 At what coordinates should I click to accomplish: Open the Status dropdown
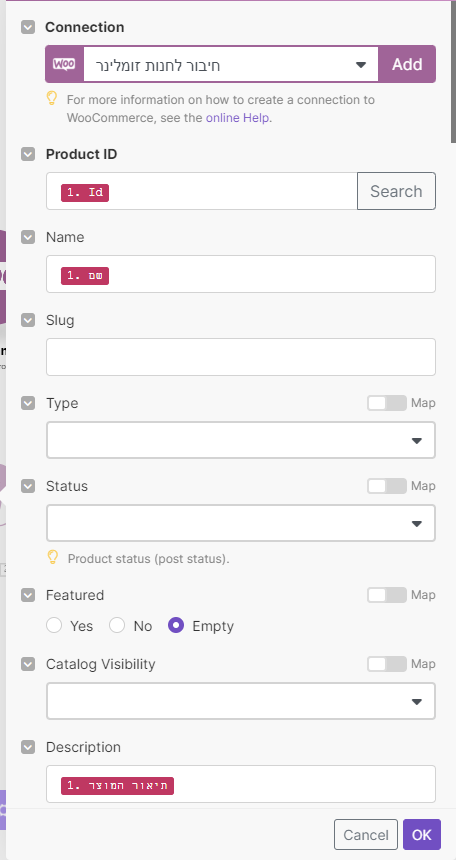(241, 523)
